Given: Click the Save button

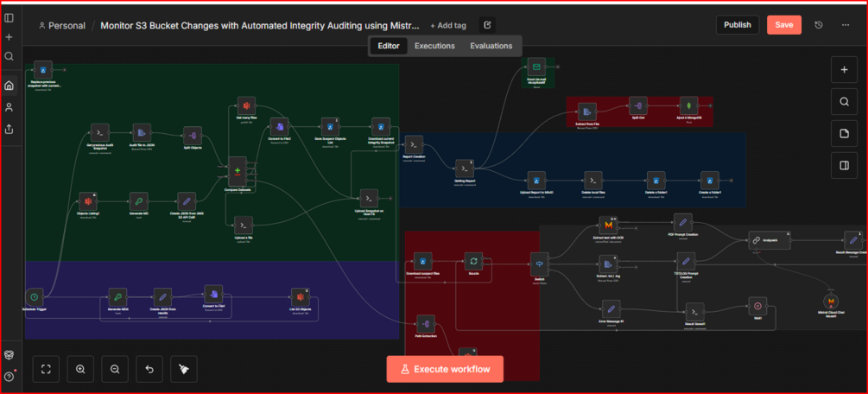Looking at the screenshot, I should coord(784,25).
